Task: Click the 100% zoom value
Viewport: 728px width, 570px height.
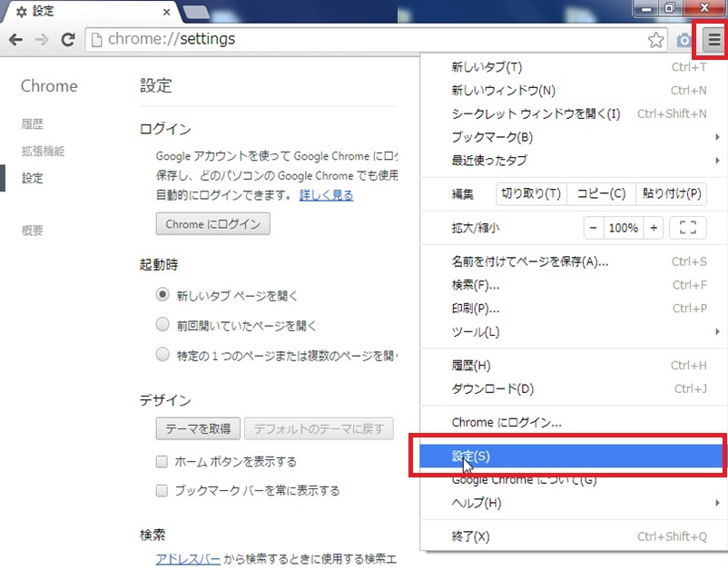Action: [623, 228]
